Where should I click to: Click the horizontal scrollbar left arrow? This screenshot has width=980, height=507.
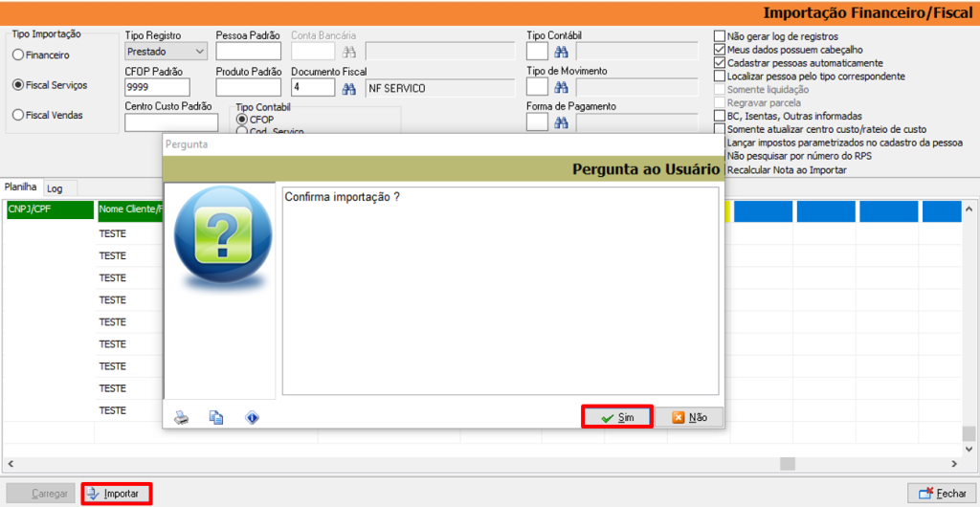pos(11,464)
